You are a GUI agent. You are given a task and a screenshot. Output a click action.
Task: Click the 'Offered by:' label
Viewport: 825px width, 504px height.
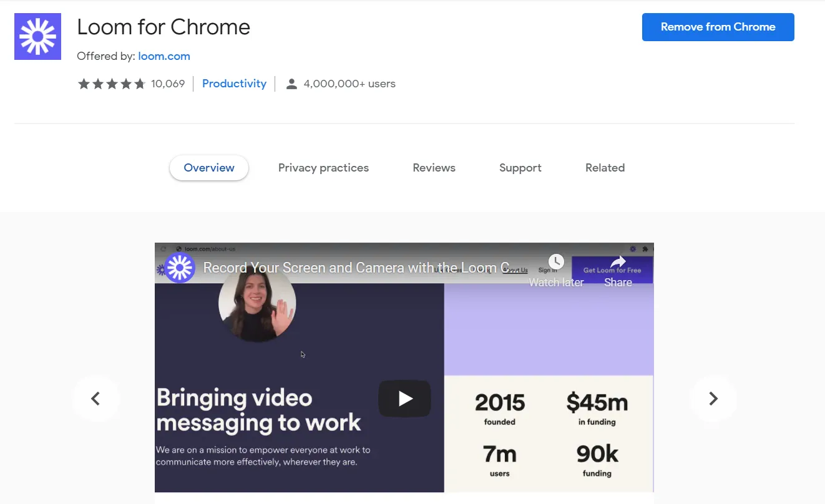[x=106, y=56]
